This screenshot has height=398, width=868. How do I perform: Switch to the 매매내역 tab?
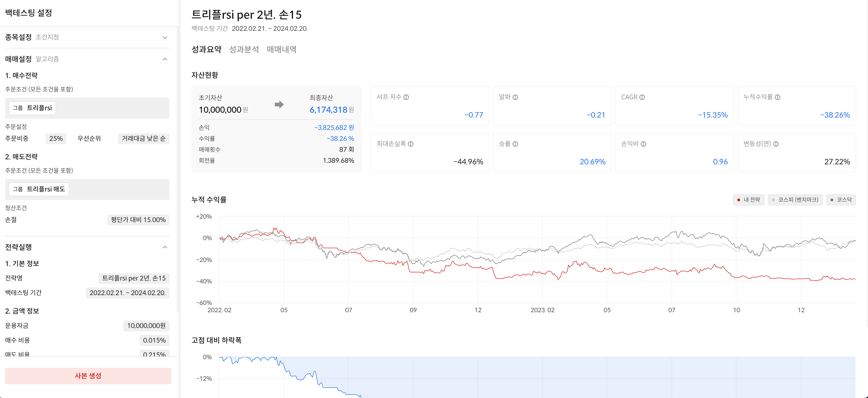coord(281,50)
